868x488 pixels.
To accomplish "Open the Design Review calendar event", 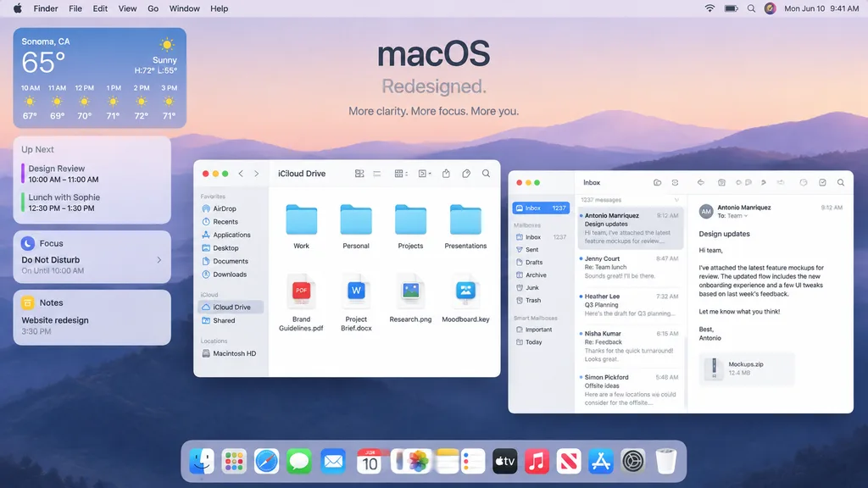I will tap(63, 174).
